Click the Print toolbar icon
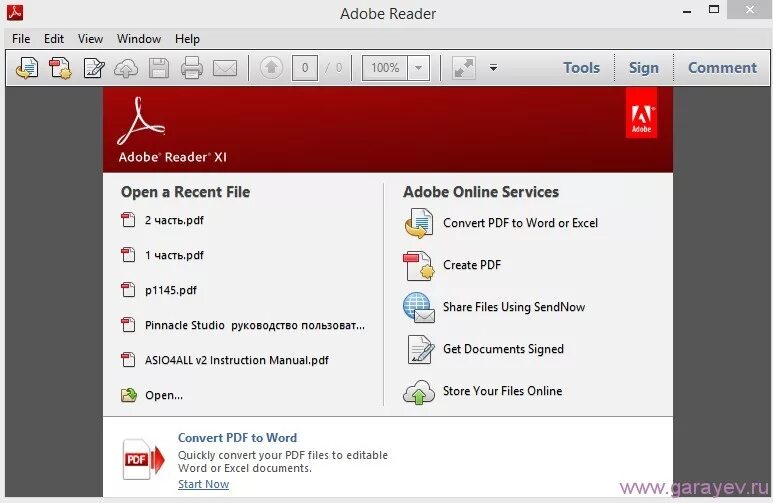The height and width of the screenshot is (503, 773). 192,68
